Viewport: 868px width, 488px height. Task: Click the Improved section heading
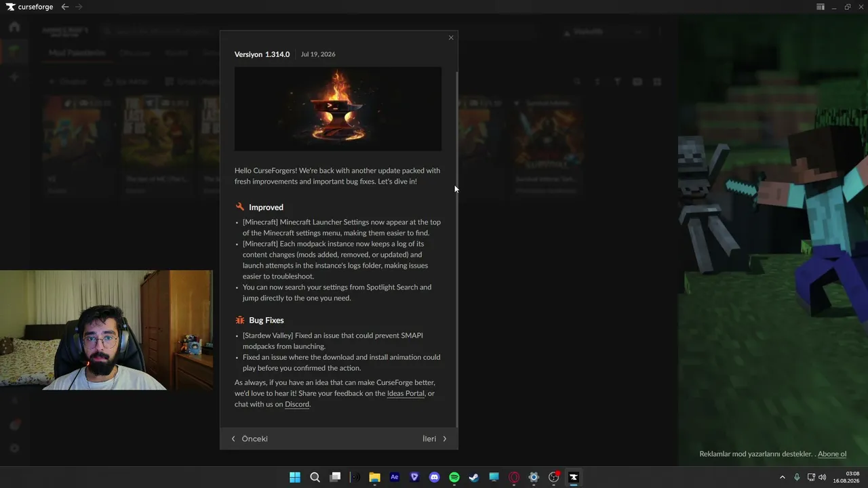coord(266,207)
